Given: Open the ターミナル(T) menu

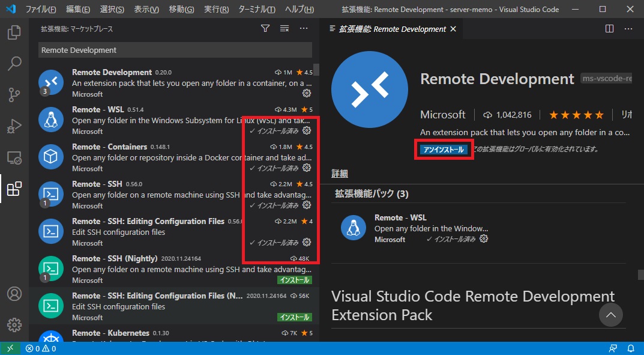Looking at the screenshot, I should [257, 9].
